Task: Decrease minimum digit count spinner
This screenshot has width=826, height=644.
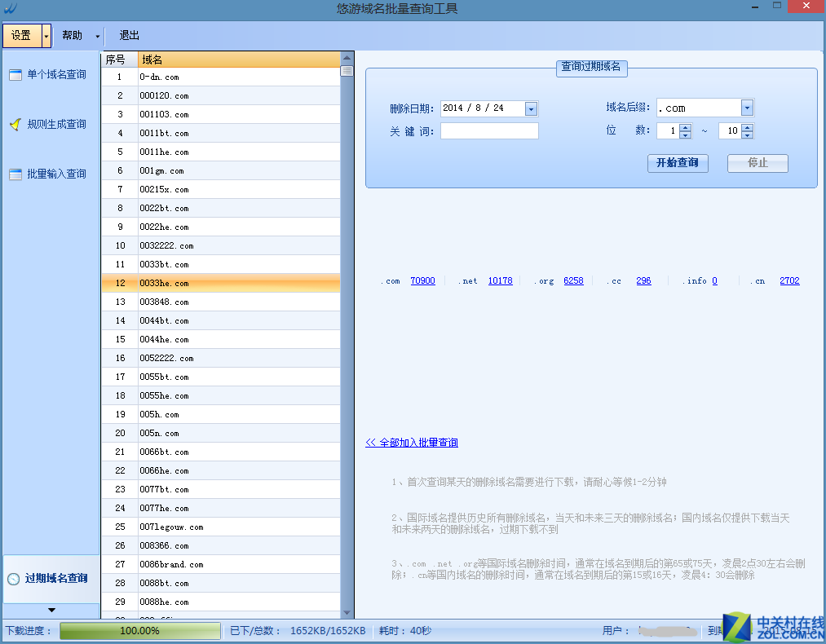Action: point(686,135)
